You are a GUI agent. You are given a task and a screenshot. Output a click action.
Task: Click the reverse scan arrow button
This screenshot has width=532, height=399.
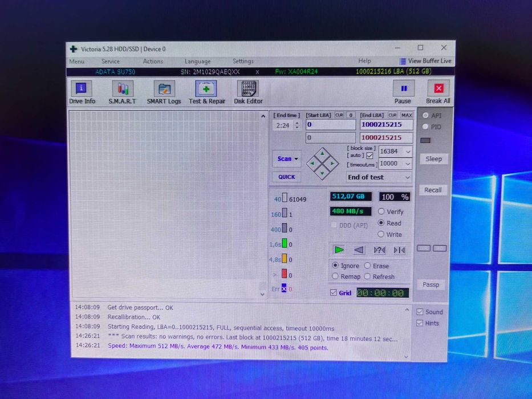(359, 250)
